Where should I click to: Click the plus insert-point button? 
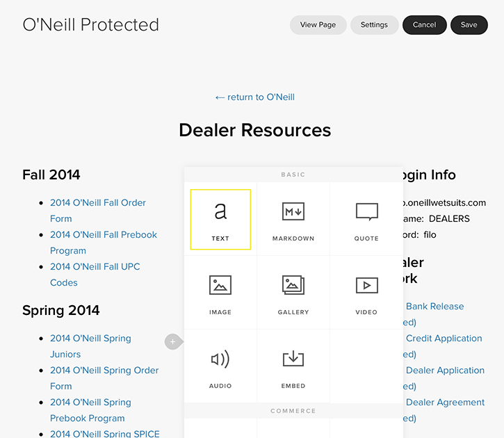(x=172, y=341)
